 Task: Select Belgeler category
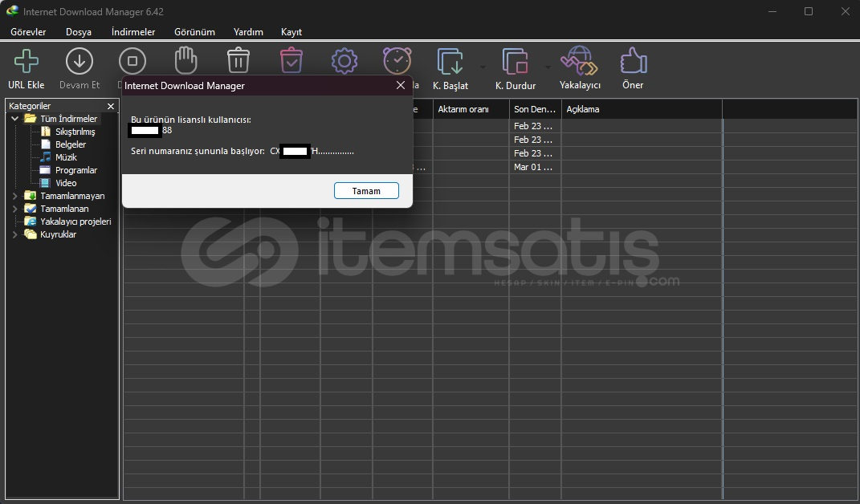[x=71, y=144]
